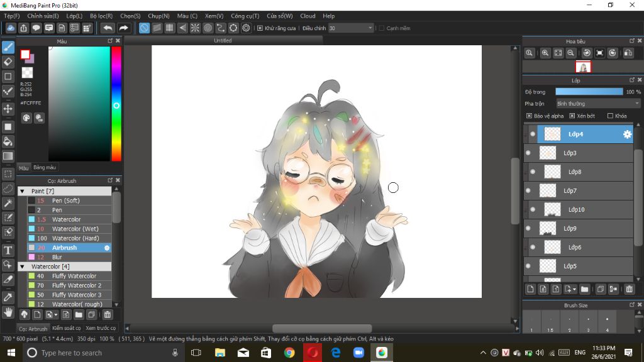Open snap settings gear icon
Image resolution: width=644 pixels, height=362 pixels.
click(246, 28)
